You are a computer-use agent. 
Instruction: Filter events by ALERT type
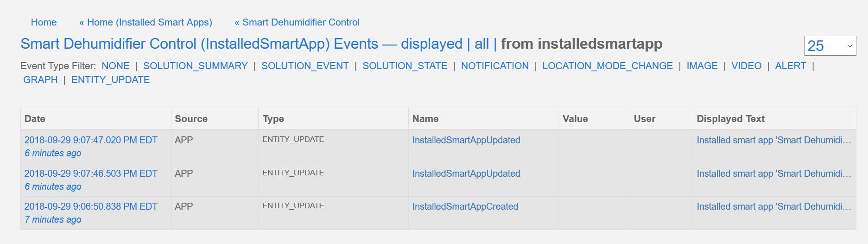(791, 66)
